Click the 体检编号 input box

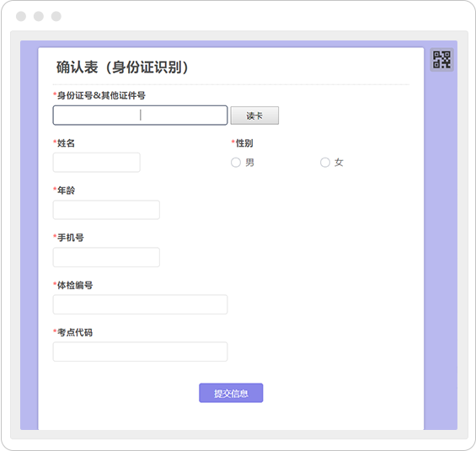(140, 304)
